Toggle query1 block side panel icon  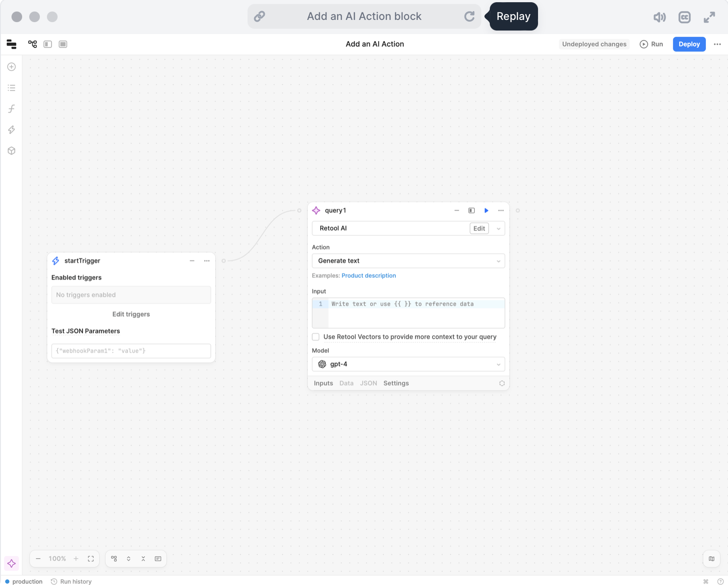pyautogui.click(x=472, y=211)
